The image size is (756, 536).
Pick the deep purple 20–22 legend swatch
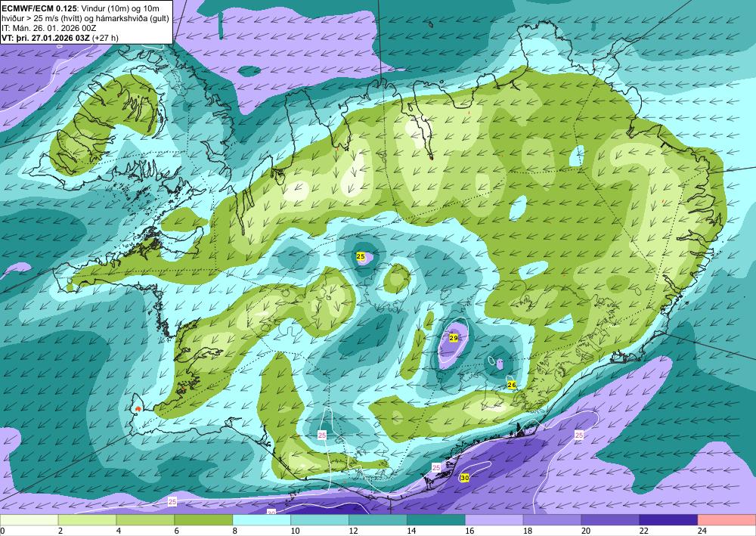click(610, 520)
